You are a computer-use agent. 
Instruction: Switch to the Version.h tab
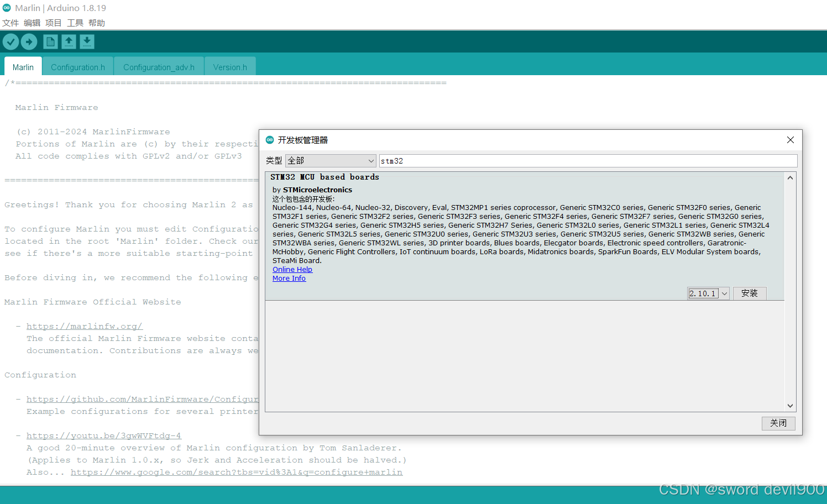tap(230, 66)
